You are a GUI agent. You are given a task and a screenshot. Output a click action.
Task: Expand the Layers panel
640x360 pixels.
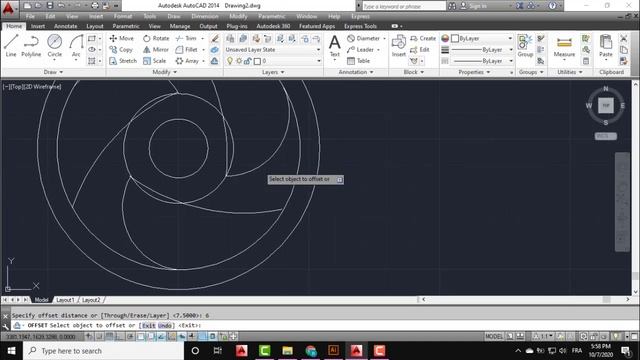[273, 72]
